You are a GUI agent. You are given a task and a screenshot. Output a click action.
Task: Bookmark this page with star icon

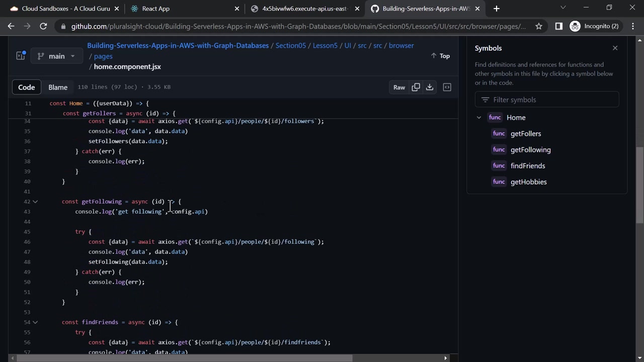point(539,26)
